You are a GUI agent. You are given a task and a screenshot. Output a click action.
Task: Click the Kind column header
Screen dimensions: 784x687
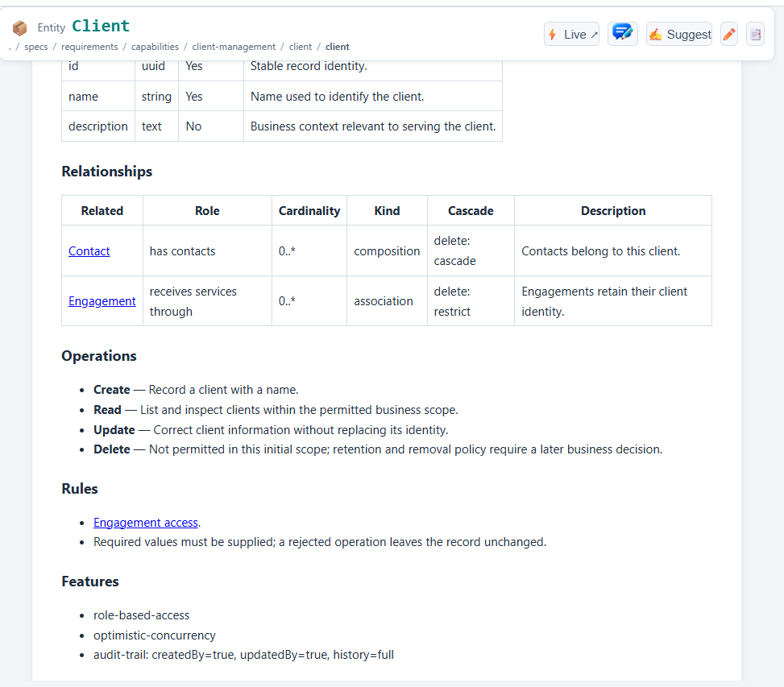coord(387,211)
